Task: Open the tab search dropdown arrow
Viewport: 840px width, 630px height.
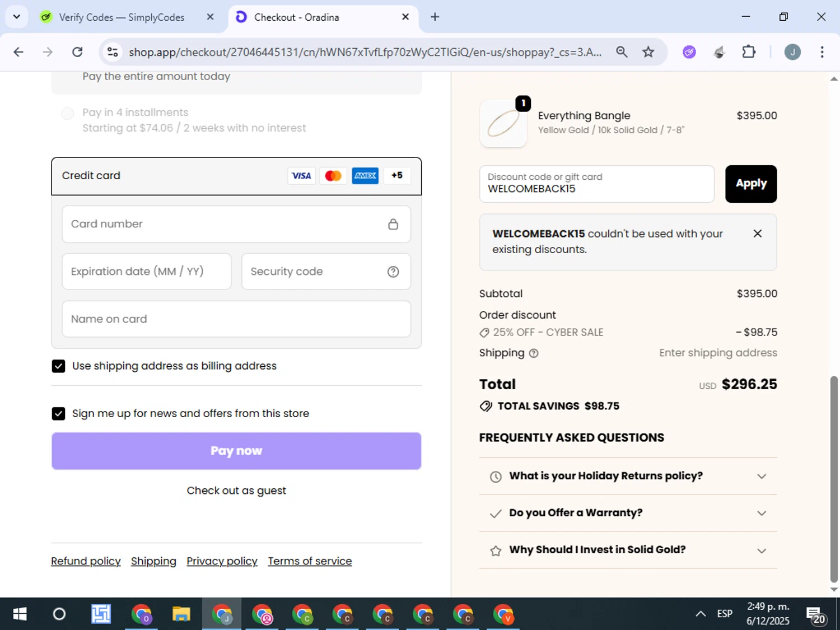Action: coord(17,17)
